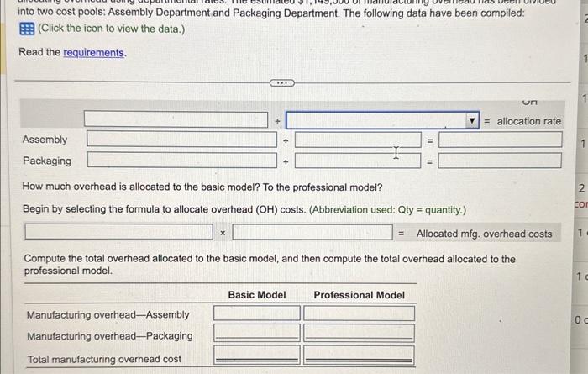Click the text '(Click the icon to view the data.)'
The width and height of the screenshot is (588, 374).
(112, 29)
